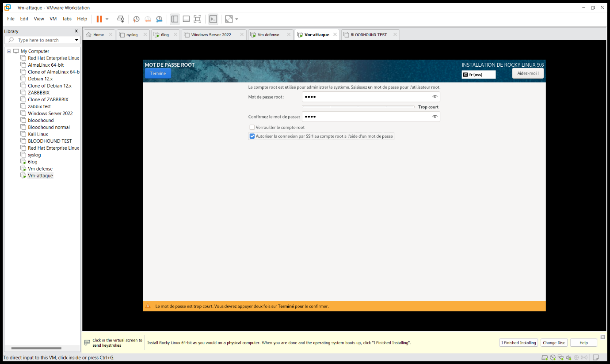The width and height of the screenshot is (610, 364).
Task: Open the hard disk status icon
Action: click(545, 358)
